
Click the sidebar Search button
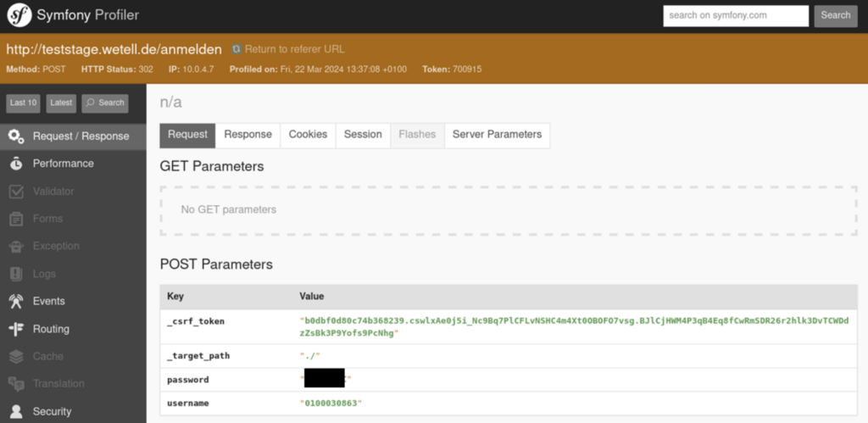click(x=105, y=103)
